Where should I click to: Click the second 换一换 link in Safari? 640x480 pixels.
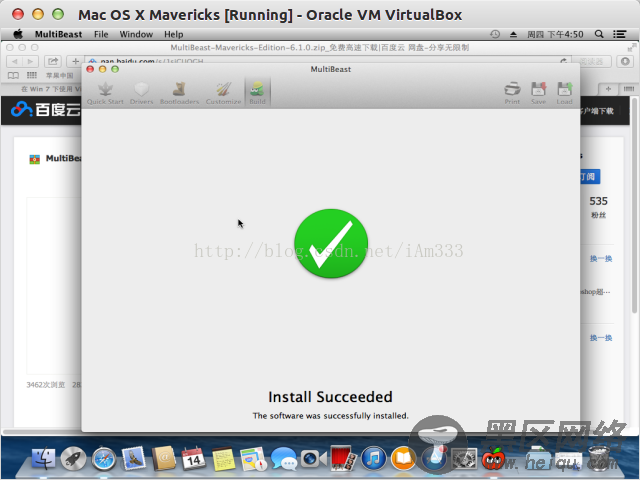601,338
